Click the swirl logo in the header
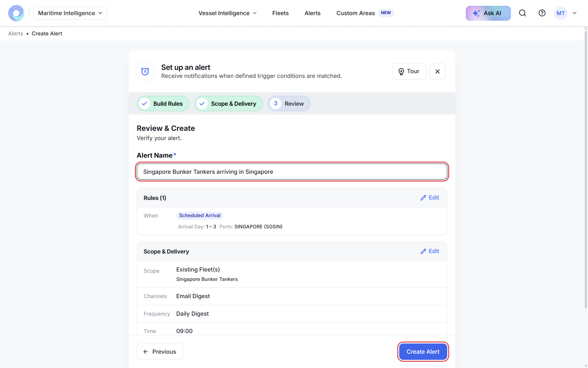Image resolution: width=588 pixels, height=368 pixels. (16, 13)
